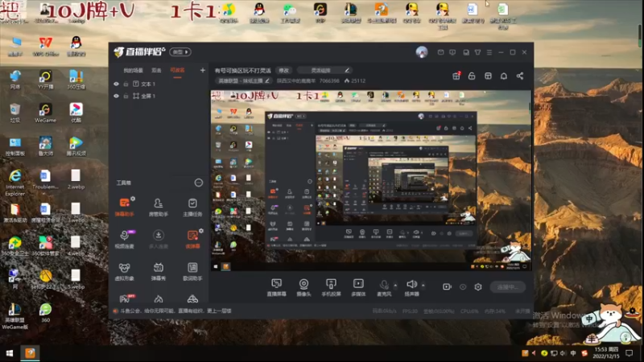Open the notification bell icon
Screen dimensions: 644x362
[x=504, y=76]
